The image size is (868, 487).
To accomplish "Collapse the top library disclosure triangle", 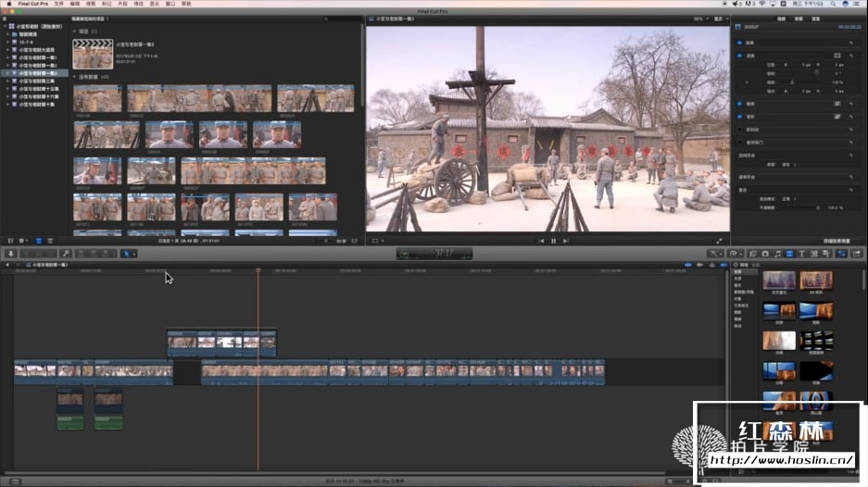I will click(x=5, y=26).
